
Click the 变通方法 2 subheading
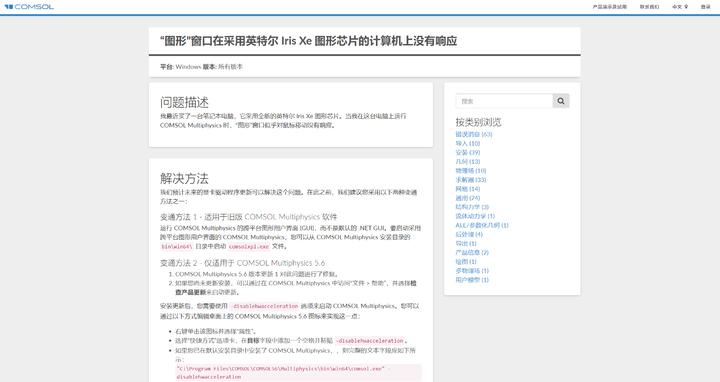pyautogui.click(x=242, y=263)
